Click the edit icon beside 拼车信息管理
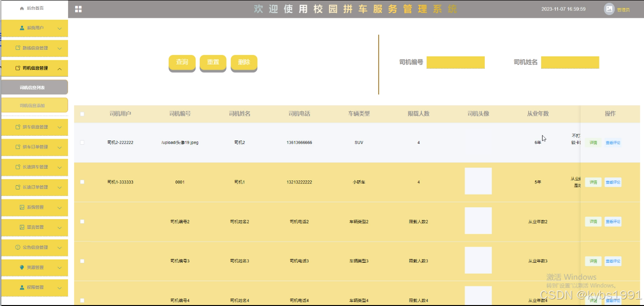The image size is (644, 306). coord(18,127)
